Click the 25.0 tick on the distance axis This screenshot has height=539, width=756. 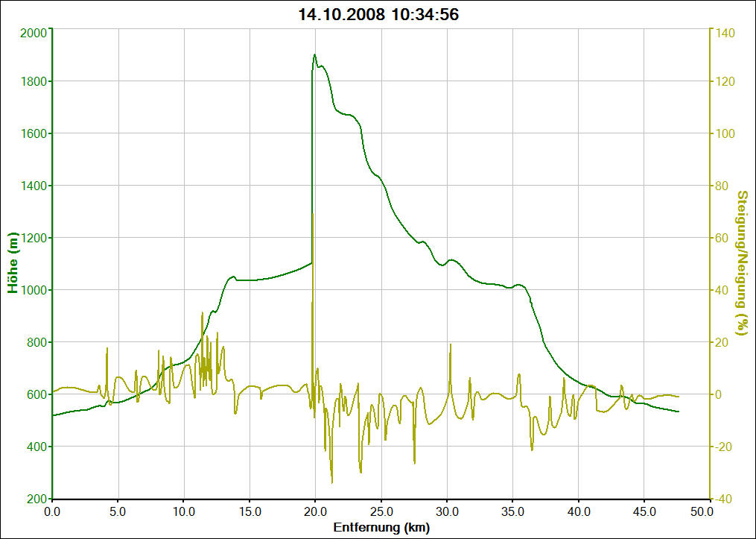coord(381,512)
